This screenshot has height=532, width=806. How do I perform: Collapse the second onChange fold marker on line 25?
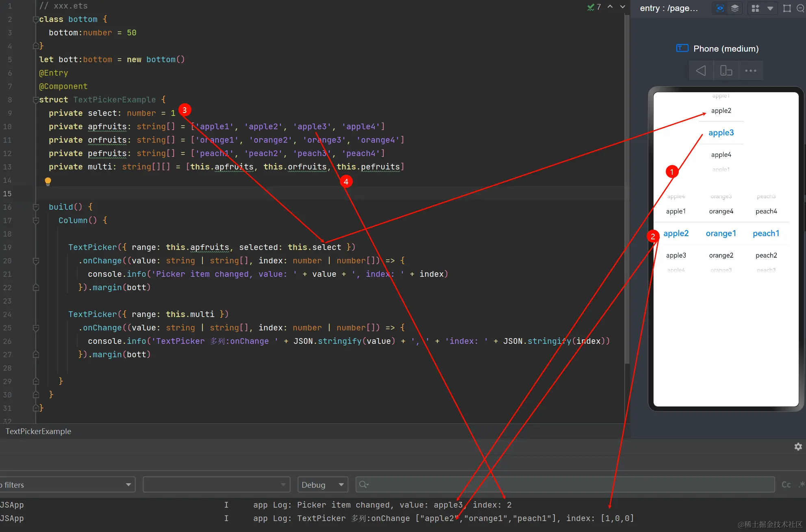tap(36, 328)
